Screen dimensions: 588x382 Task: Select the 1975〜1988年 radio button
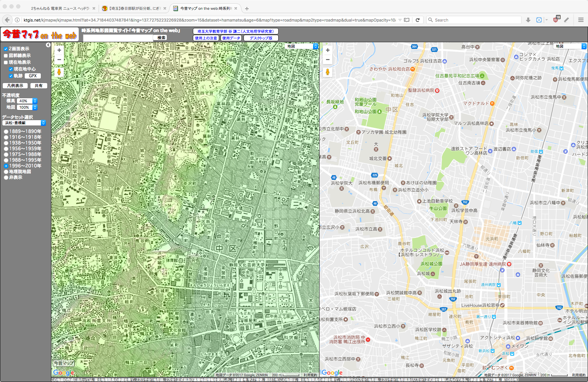[6, 155]
